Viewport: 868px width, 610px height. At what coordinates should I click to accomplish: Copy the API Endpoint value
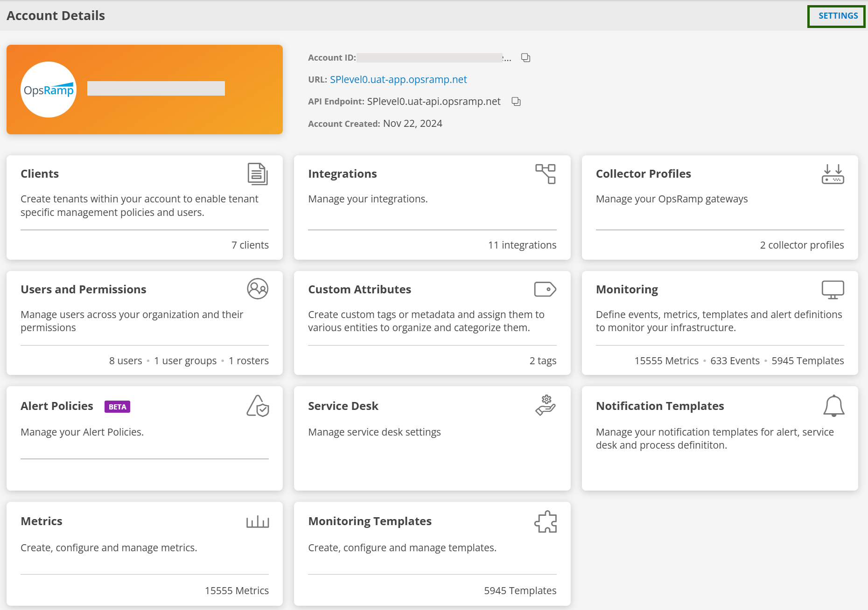pos(516,102)
